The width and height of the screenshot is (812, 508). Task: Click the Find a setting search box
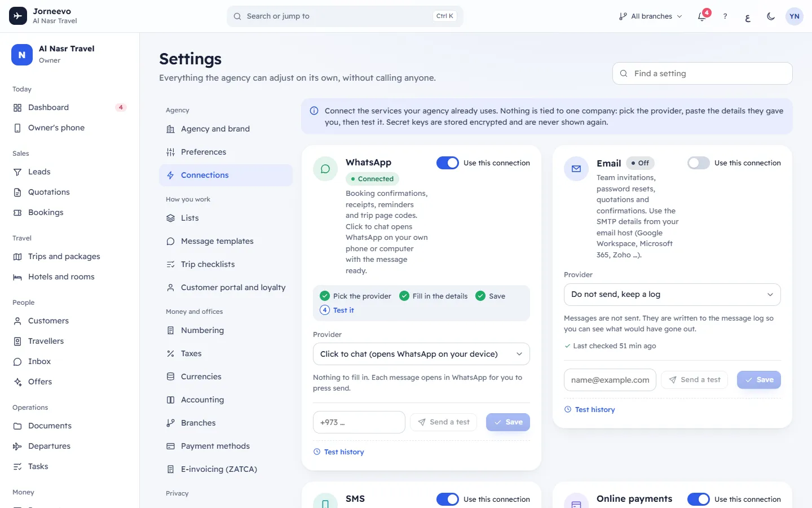click(703, 73)
